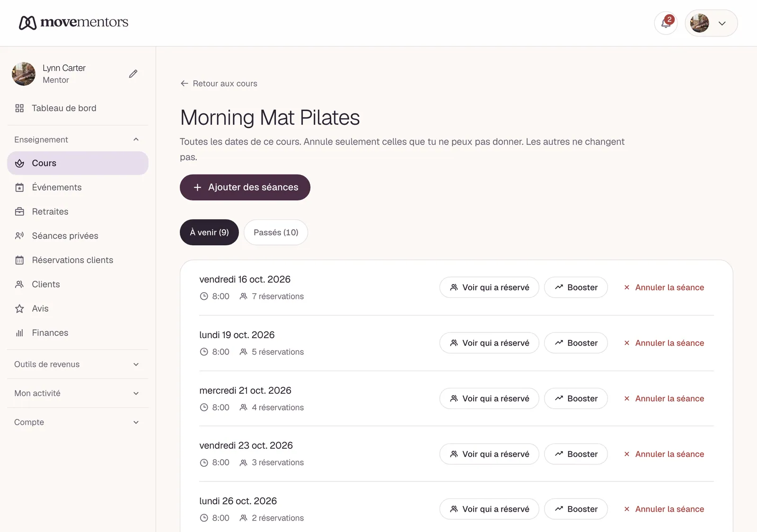Click the Ajouter des séances button
The image size is (757, 532).
[x=245, y=187]
